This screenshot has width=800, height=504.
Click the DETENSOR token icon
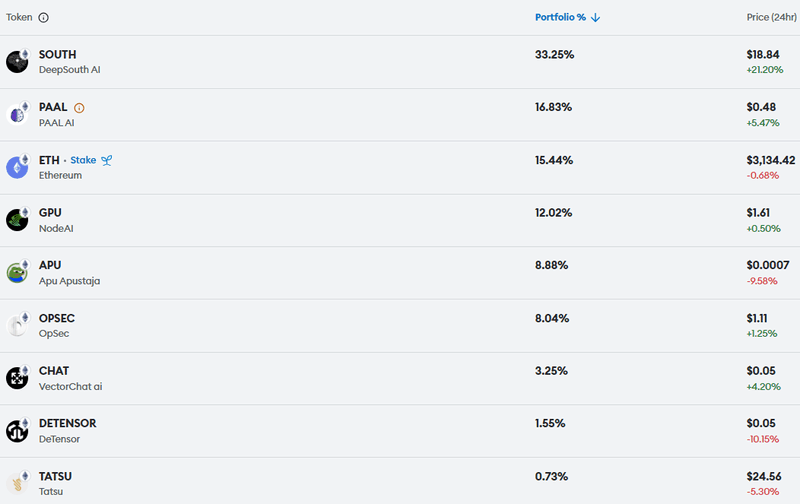[17, 431]
